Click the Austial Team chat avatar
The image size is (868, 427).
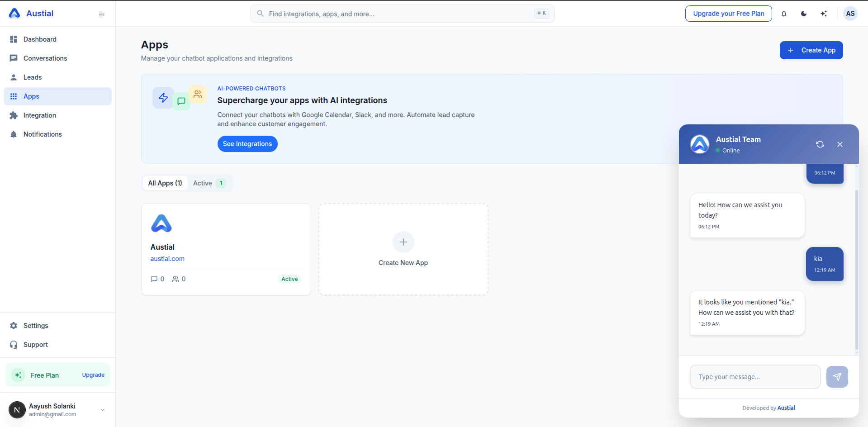click(x=700, y=144)
